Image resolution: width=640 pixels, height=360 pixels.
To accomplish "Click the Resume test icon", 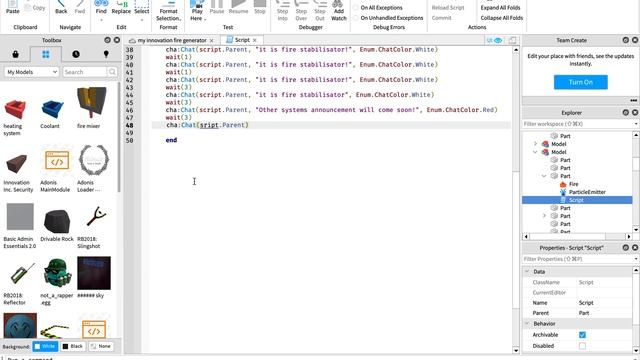I will coord(238,7).
